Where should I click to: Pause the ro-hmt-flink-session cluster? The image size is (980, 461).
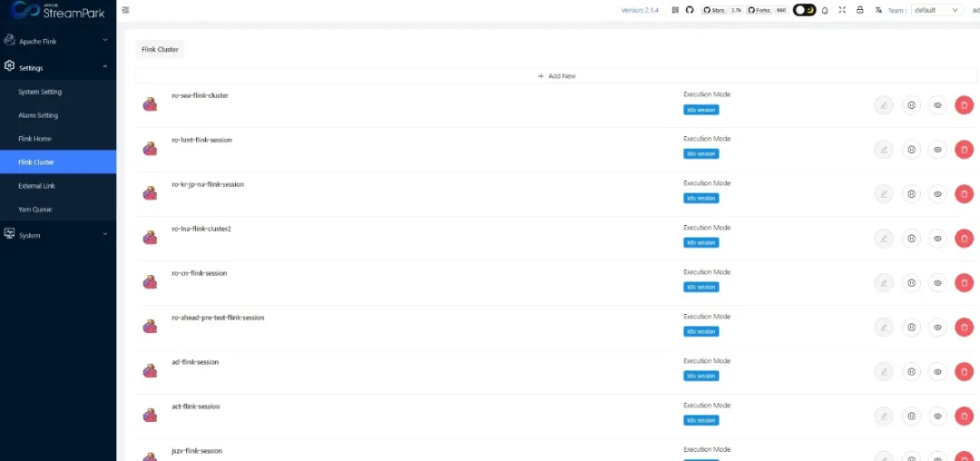tap(911, 150)
